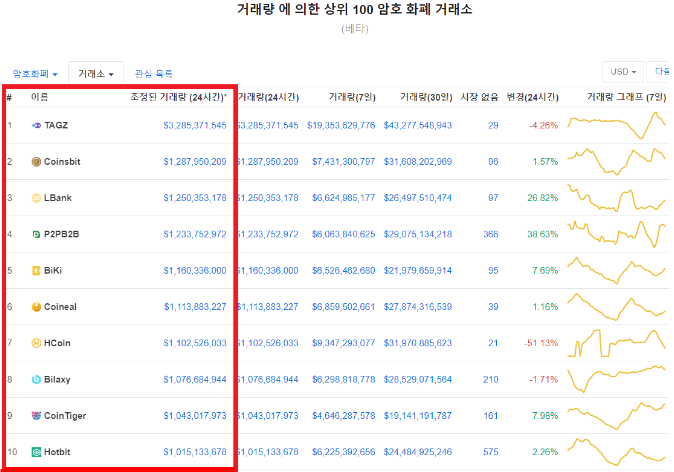Click HCoin 7-day volume $9,347,293,077

pyautogui.click(x=343, y=343)
